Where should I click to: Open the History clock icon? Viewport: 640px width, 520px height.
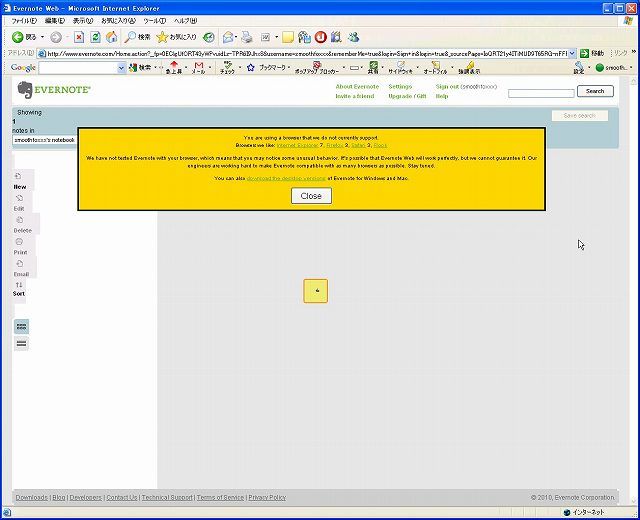(209, 37)
